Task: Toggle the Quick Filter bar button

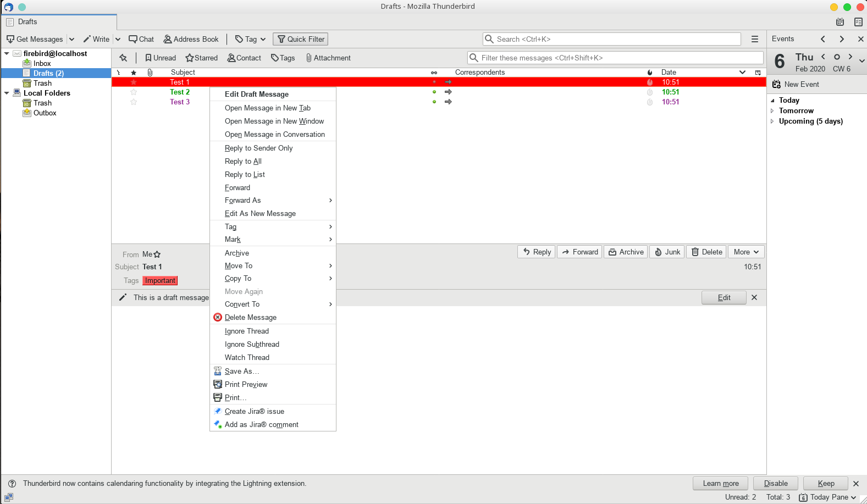Action: [x=300, y=39]
